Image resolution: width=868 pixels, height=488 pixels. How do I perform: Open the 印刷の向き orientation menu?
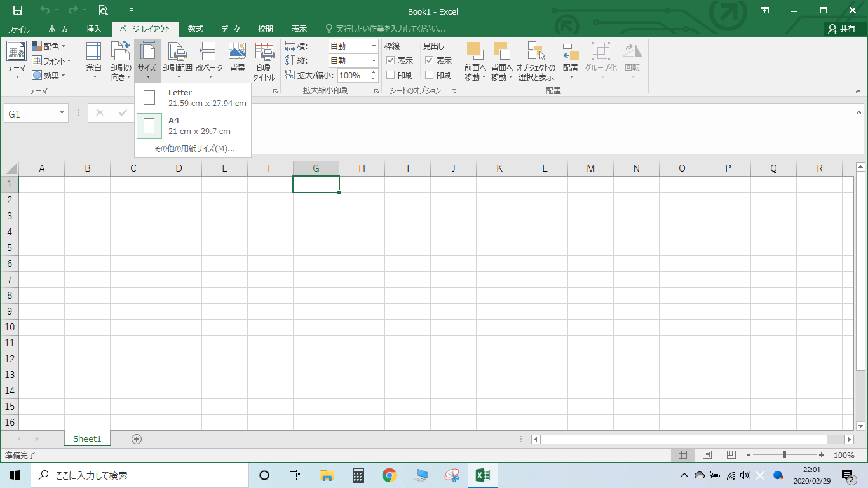121,62
